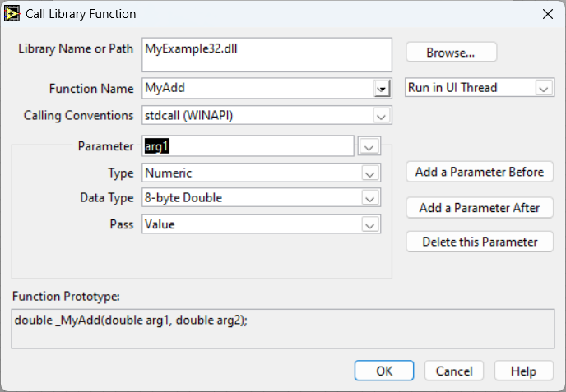Click the LabVIEW icon in title bar
The width and height of the screenshot is (566, 392).
point(13,14)
